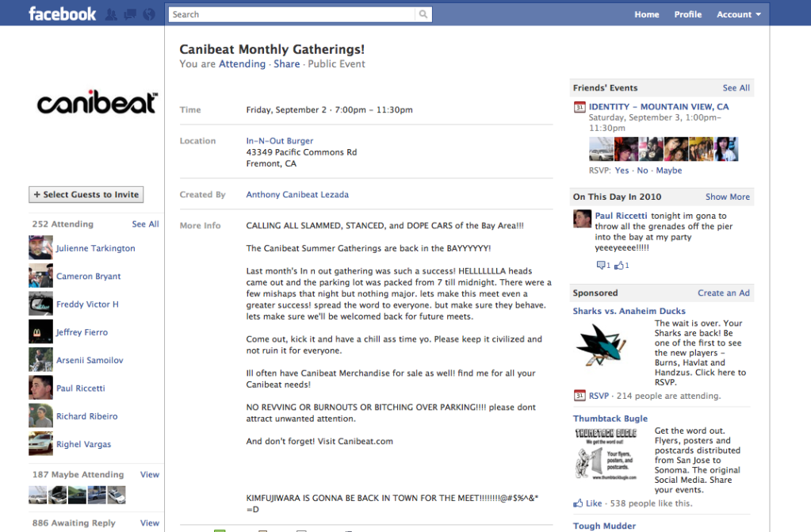Open Righel Vargas's profile picture
This screenshot has width=811, height=532.
click(40, 443)
